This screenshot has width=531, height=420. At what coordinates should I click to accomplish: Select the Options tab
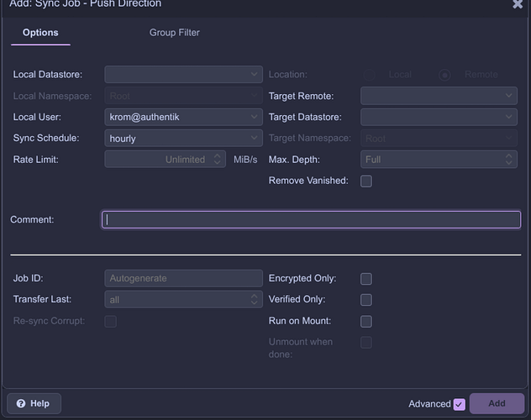click(40, 33)
